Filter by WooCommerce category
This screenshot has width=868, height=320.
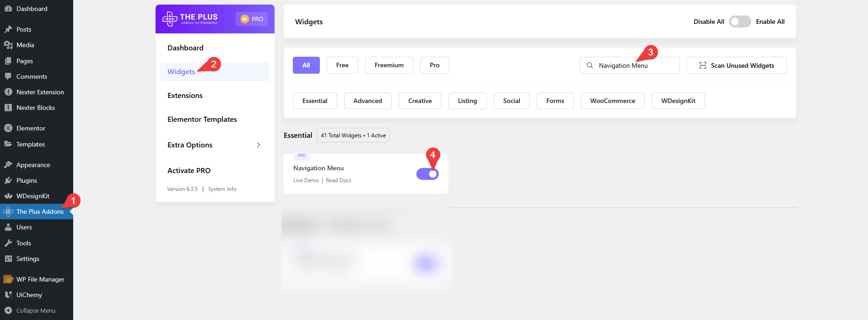pos(613,101)
